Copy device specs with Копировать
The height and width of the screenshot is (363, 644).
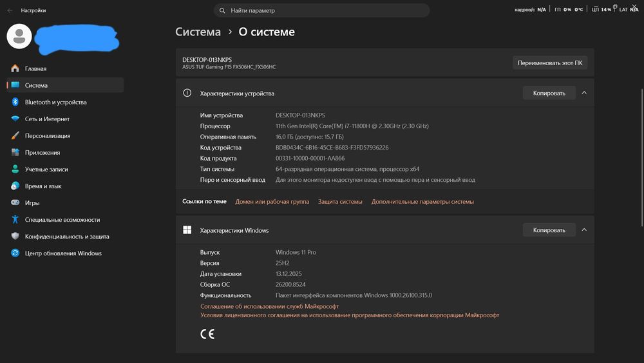click(549, 93)
